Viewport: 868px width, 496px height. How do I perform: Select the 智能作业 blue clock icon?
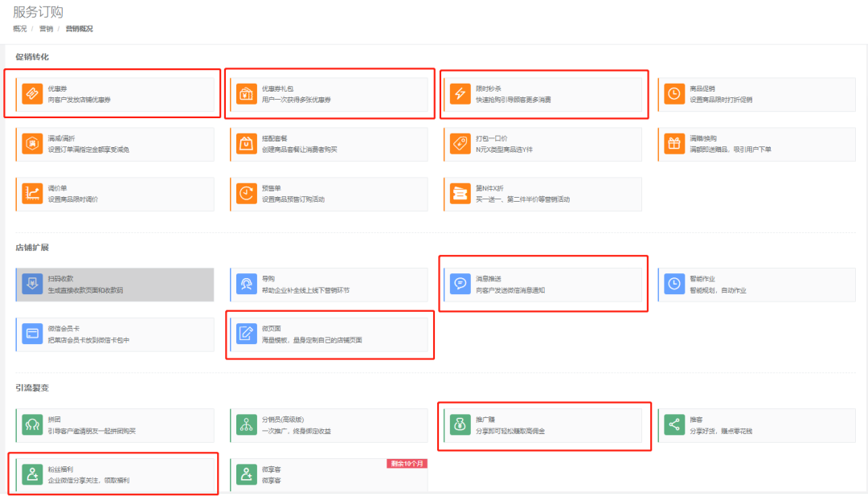point(674,284)
